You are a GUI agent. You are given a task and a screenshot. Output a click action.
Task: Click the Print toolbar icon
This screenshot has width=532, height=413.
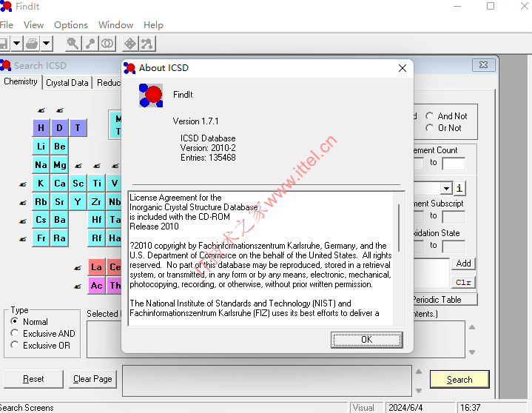tap(33, 44)
